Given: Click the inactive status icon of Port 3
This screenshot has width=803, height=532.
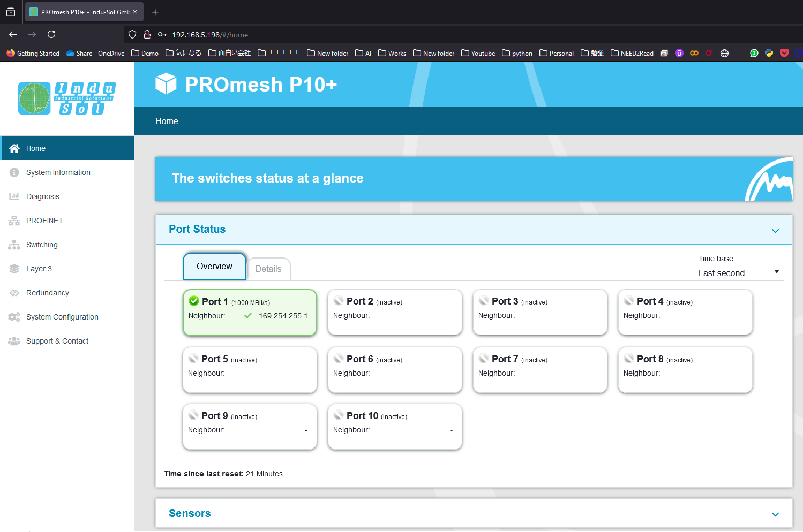Looking at the screenshot, I should [x=484, y=301].
